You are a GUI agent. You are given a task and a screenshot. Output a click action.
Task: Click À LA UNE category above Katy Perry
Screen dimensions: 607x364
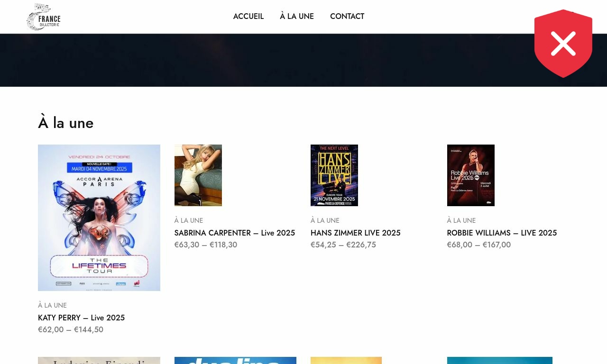(52, 305)
